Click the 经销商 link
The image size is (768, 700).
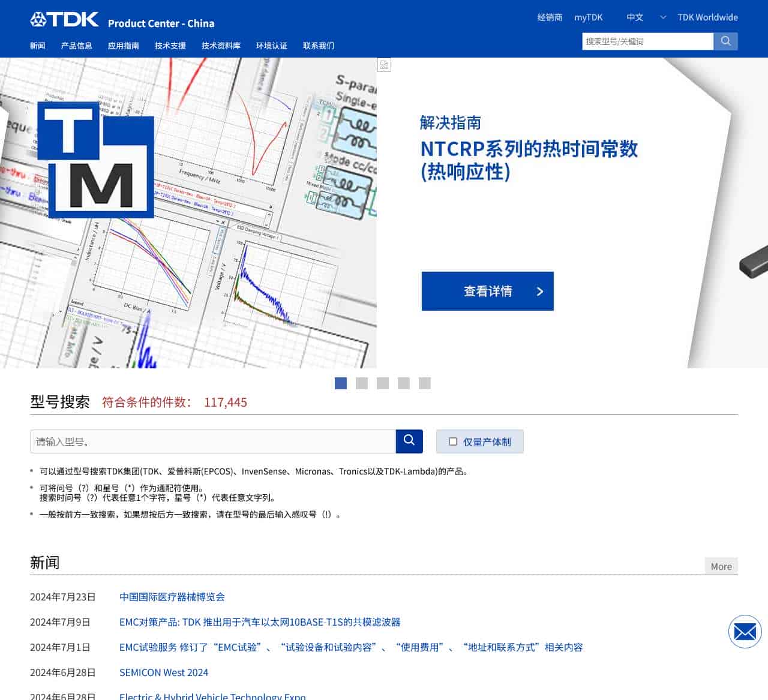pos(550,17)
